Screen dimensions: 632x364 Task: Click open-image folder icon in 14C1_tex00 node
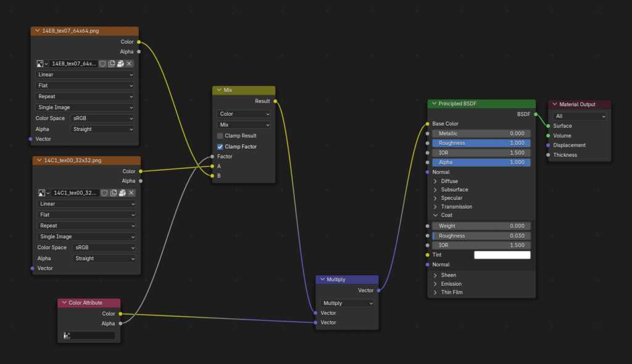coord(122,193)
